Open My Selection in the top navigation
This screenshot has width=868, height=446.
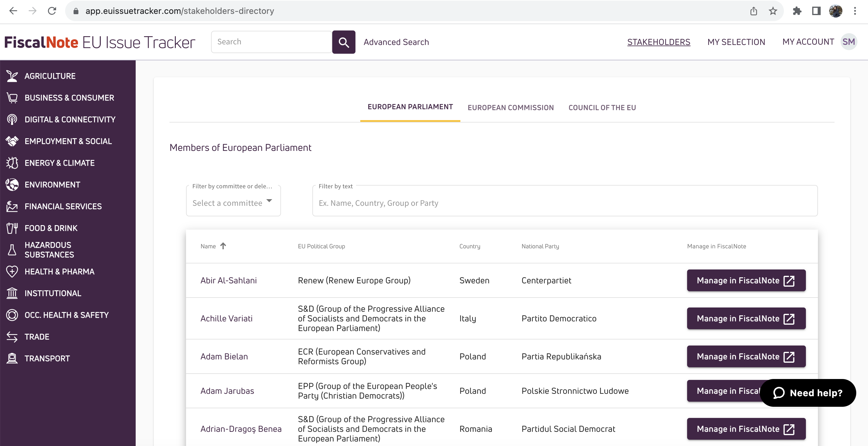[x=736, y=42]
